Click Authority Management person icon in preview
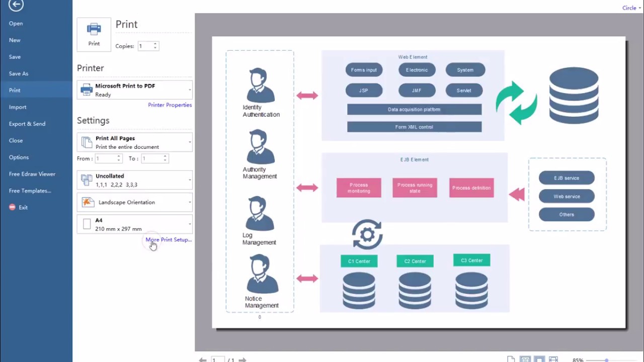644x362 pixels. tap(260, 147)
